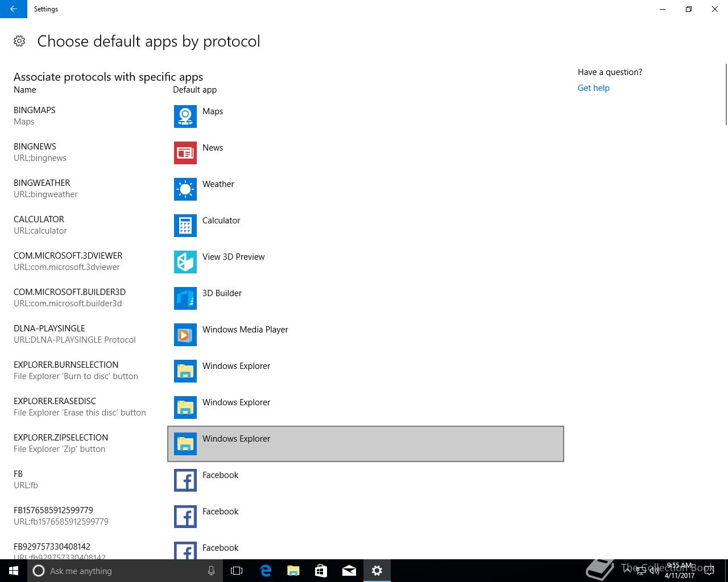Click 'File Explorer Erase this disc button' text
Screen dimensions: 728x582
(x=80, y=413)
